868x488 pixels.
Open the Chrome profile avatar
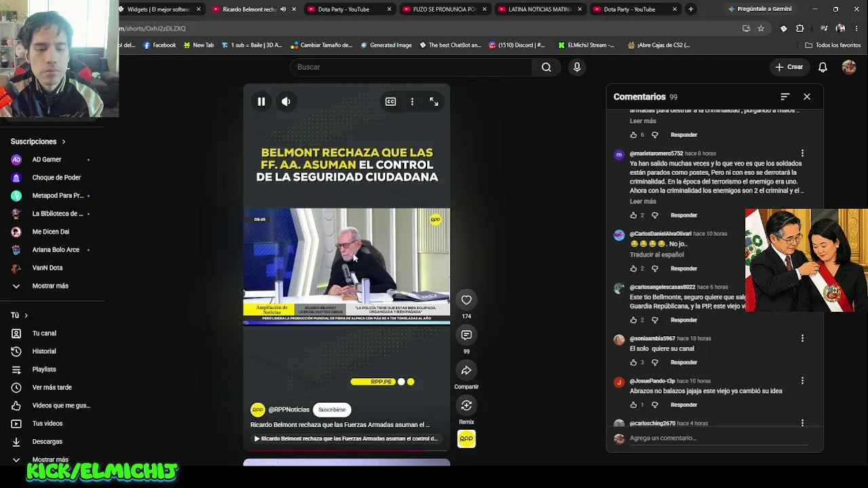point(841,28)
